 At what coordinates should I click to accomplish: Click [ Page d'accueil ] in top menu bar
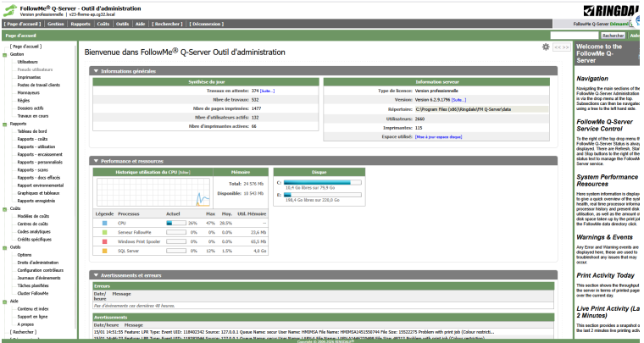(x=23, y=24)
